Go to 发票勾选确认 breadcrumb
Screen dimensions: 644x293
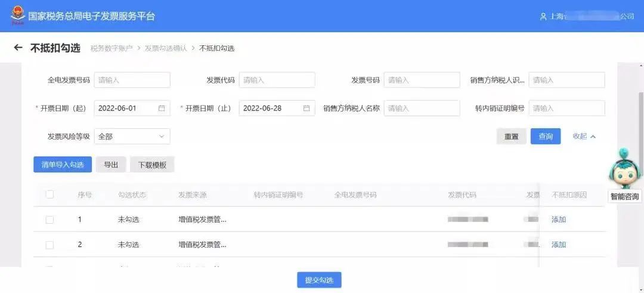point(166,48)
